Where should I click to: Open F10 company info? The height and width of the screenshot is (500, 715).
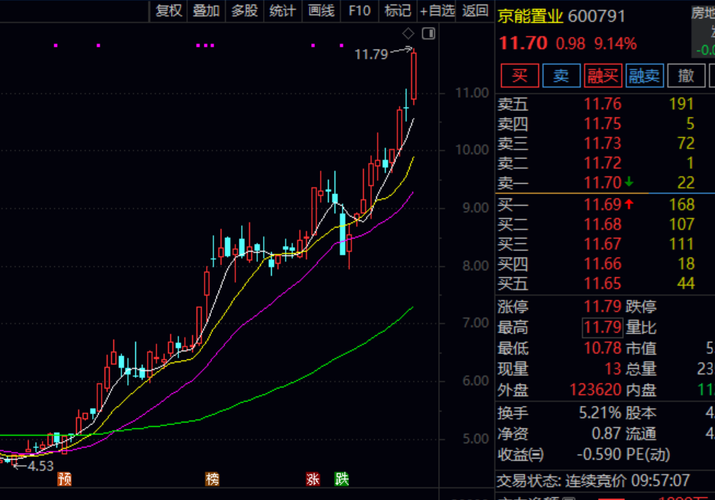[359, 10]
